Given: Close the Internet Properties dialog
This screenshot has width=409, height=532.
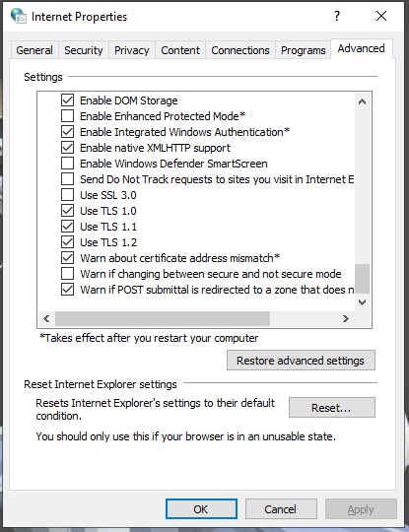Looking at the screenshot, I should point(381,16).
